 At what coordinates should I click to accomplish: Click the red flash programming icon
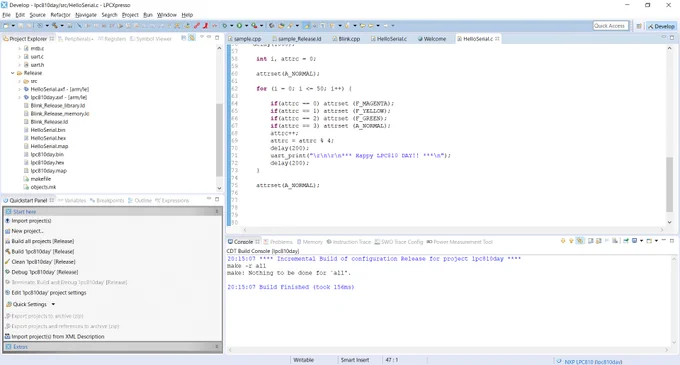click(197, 26)
